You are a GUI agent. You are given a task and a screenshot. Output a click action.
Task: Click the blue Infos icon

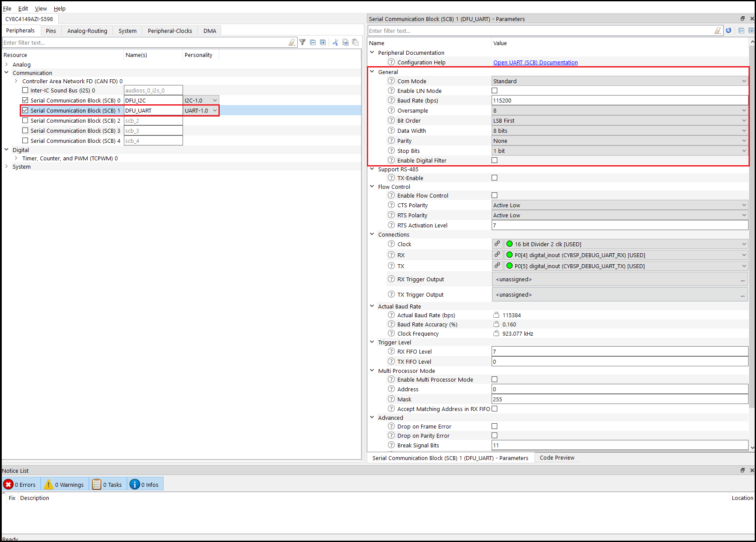[135, 484]
